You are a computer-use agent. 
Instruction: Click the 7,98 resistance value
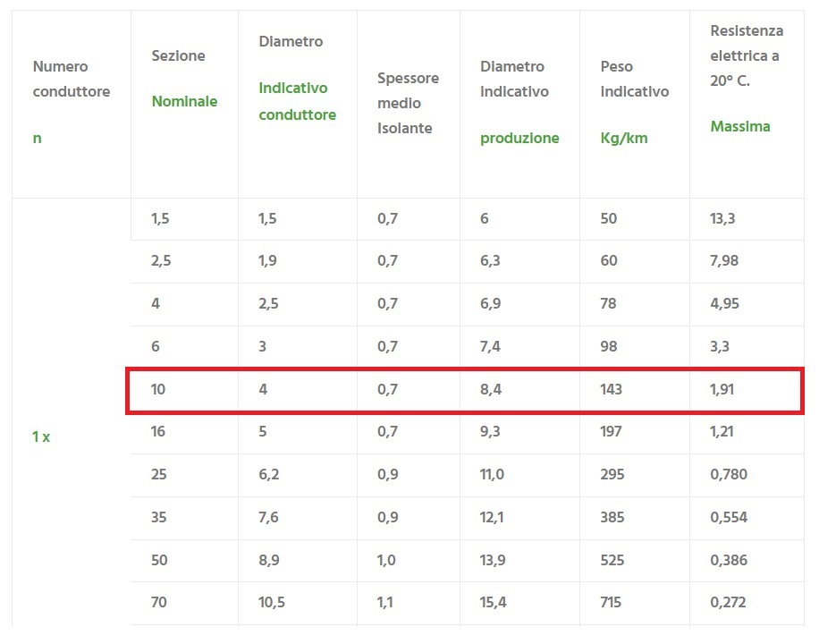(x=724, y=260)
